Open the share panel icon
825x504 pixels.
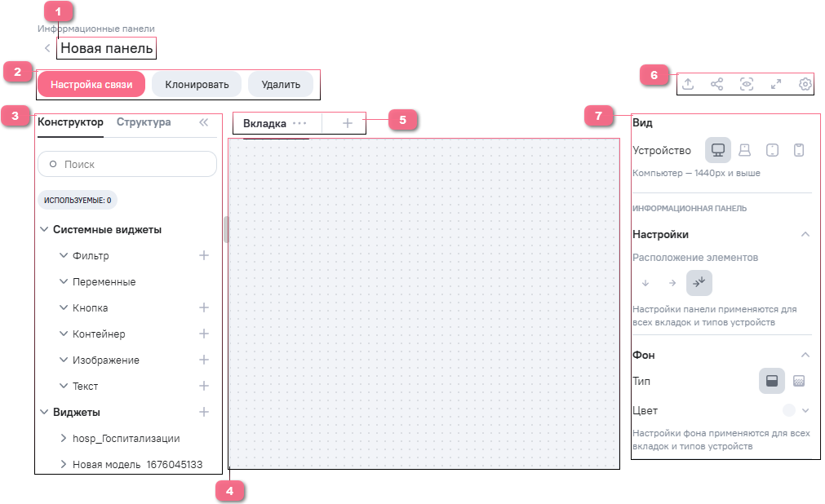coord(716,84)
